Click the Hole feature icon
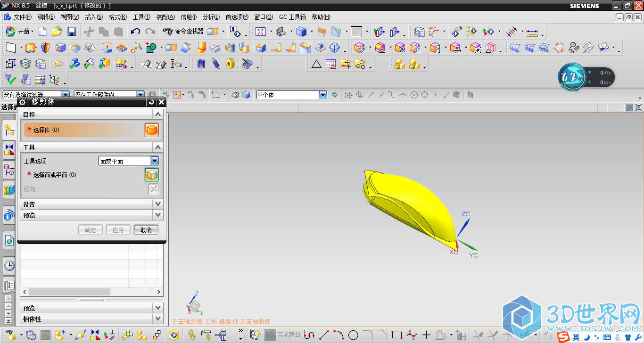 coord(60,48)
